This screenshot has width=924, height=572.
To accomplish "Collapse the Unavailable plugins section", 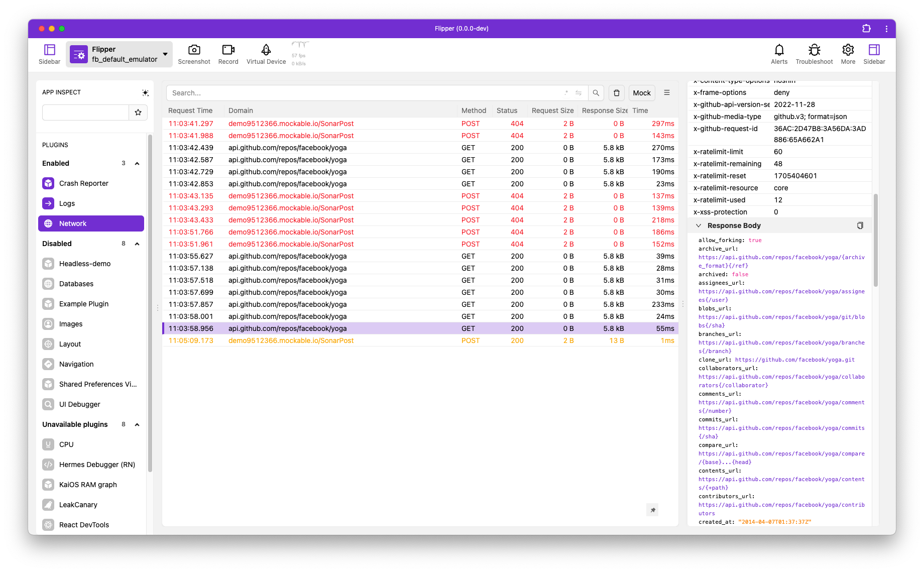I will [x=137, y=424].
